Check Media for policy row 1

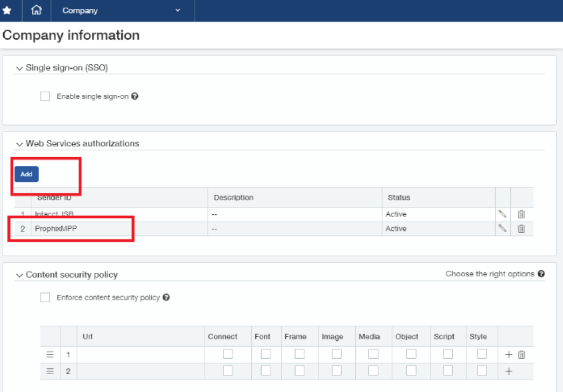[x=373, y=354]
